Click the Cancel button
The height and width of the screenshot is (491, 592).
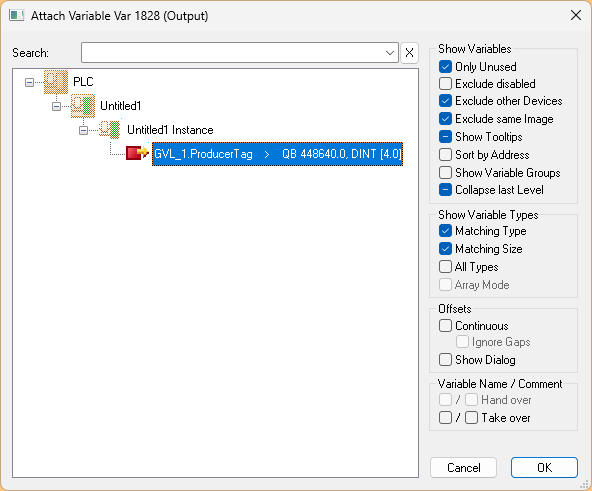463,468
